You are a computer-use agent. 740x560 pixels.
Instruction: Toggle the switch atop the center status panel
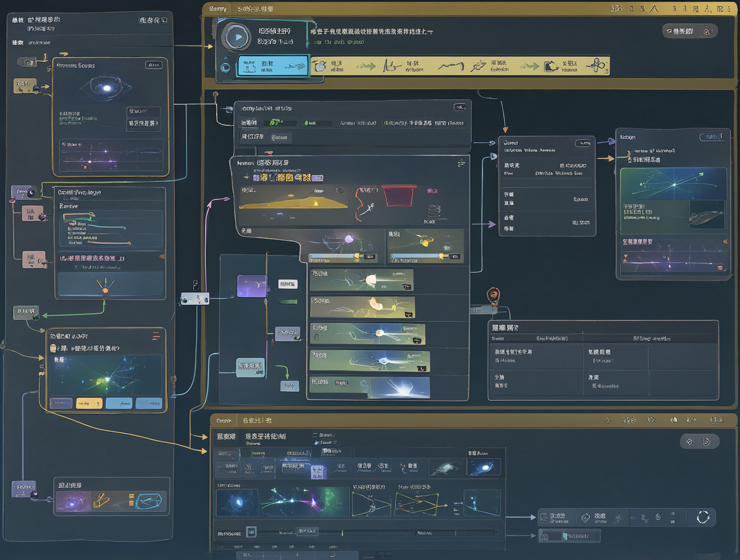point(459,107)
